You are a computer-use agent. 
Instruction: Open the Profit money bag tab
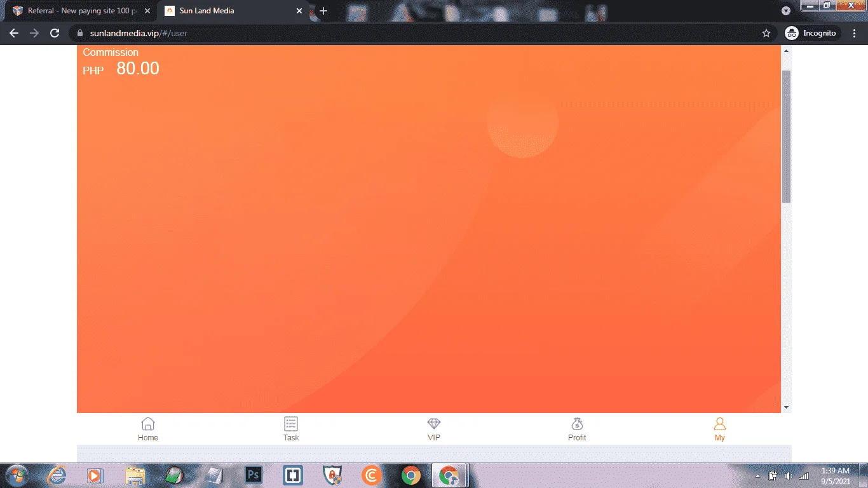(577, 429)
